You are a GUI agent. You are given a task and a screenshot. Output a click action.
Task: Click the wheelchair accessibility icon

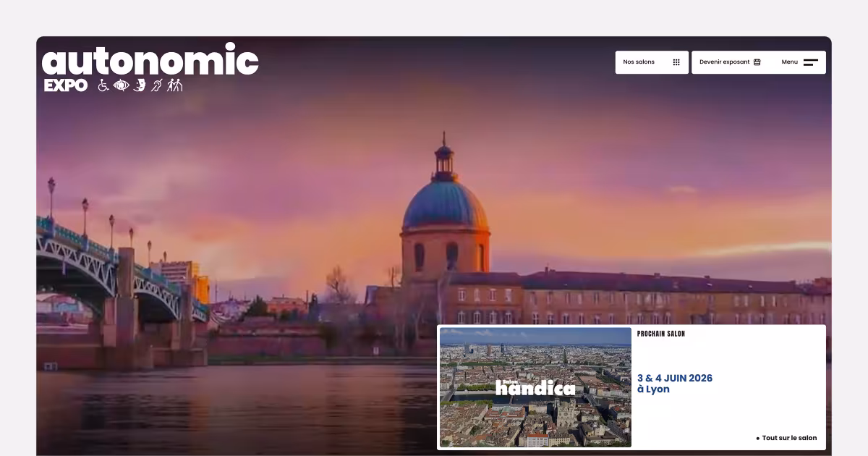[103, 85]
